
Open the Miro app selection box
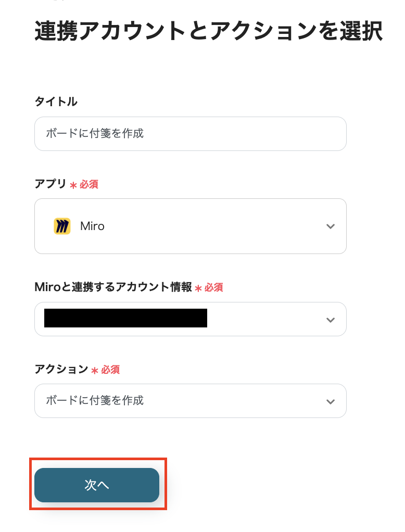[x=191, y=226]
